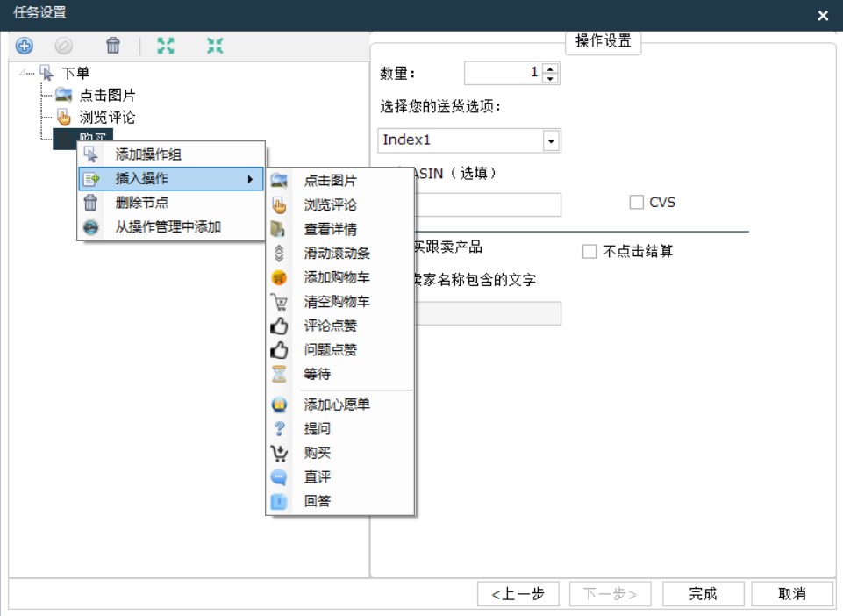Image resolution: width=843 pixels, height=616 pixels.
Task: Increase quantity with the spinner up arrow
Action: (x=550, y=68)
